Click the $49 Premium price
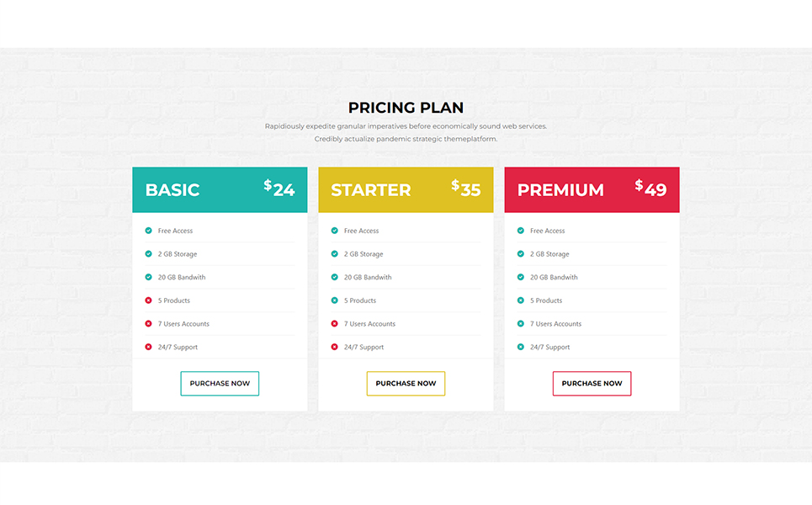 pyautogui.click(x=651, y=189)
